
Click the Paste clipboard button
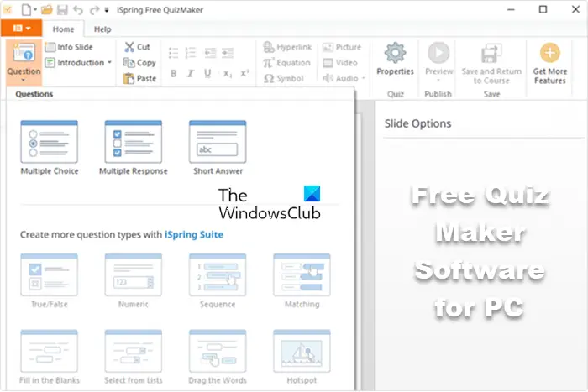pyautogui.click(x=139, y=78)
